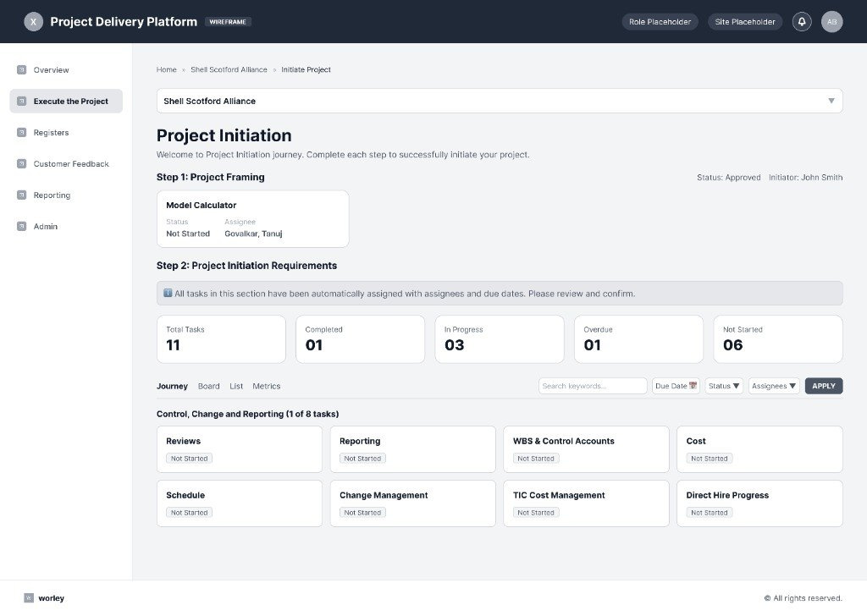Open the Model Calculator card
The height and width of the screenshot is (616, 867).
[x=252, y=219]
